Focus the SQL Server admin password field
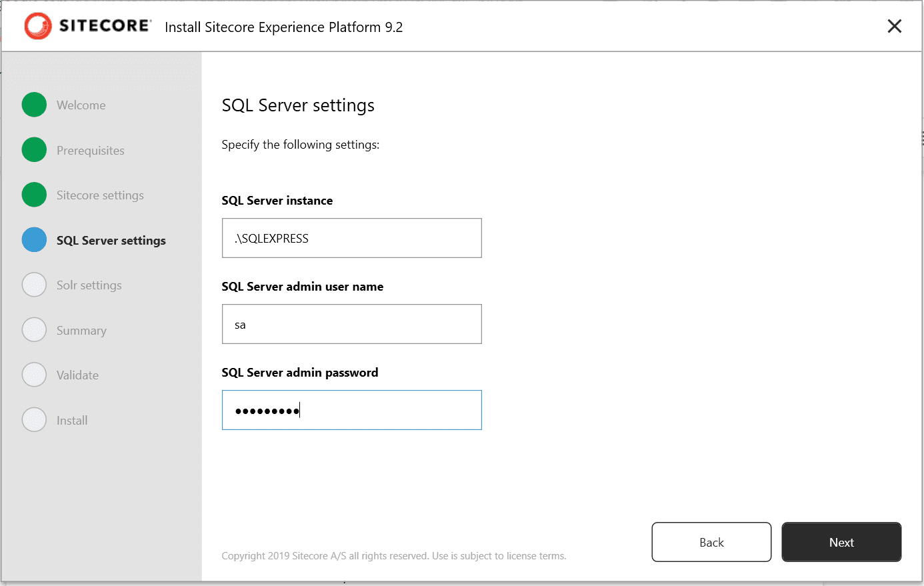 pyautogui.click(x=351, y=410)
